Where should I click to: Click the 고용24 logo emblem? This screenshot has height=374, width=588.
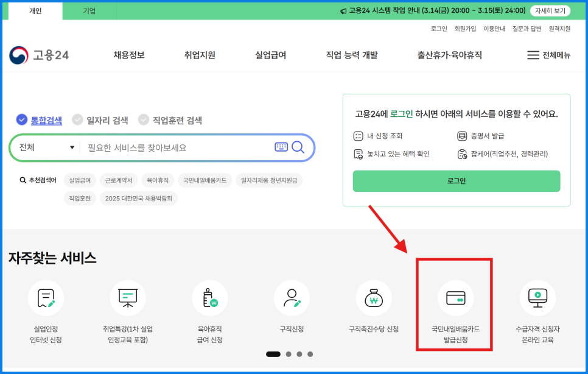tap(19, 55)
